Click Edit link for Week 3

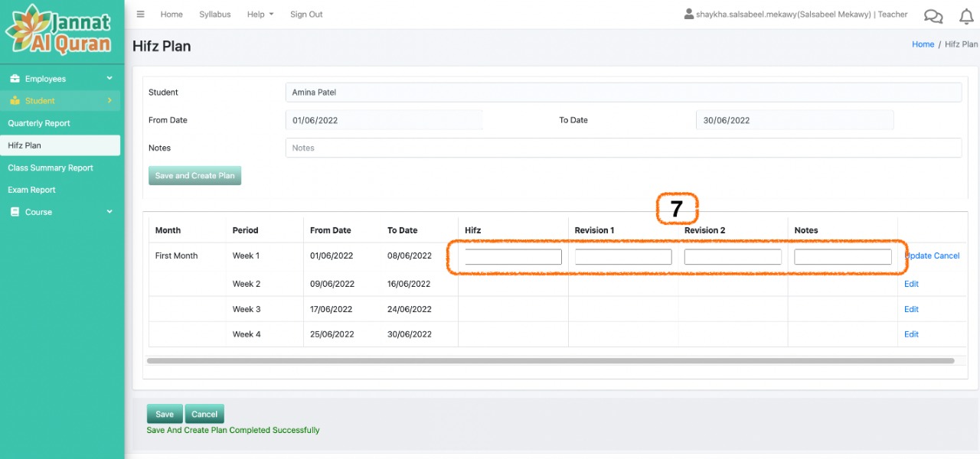pyautogui.click(x=911, y=309)
